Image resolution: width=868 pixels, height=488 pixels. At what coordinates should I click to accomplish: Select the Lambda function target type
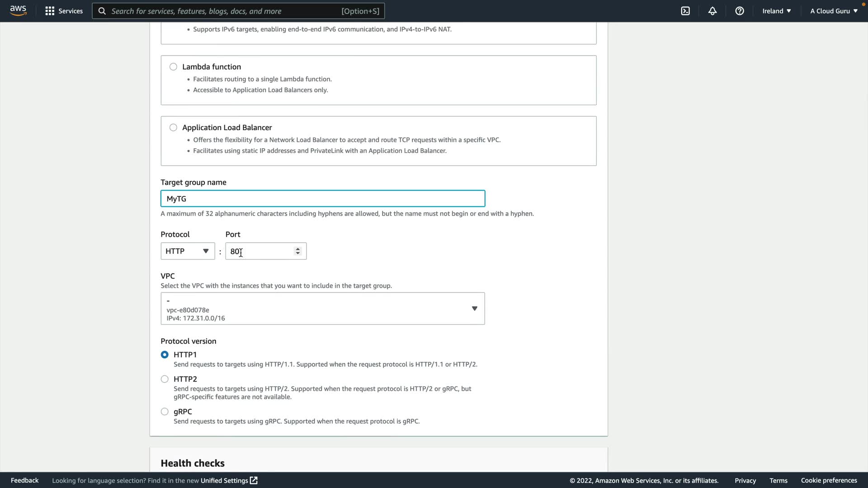(173, 67)
